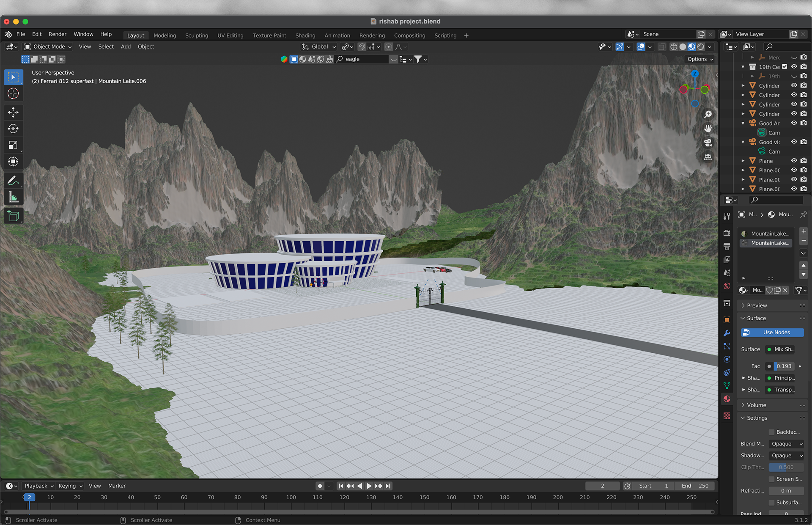Click the pan hand gizmo
The image size is (812, 525).
pos(708,129)
